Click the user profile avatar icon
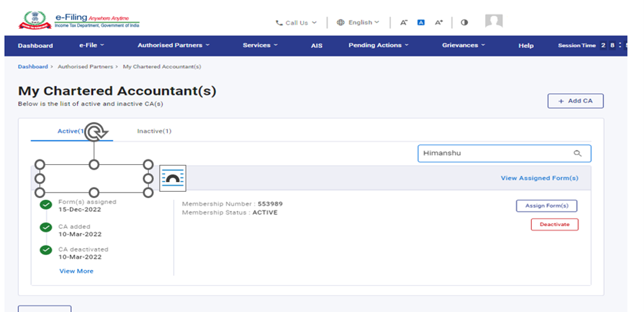Image resolution: width=644 pixels, height=312 pixels. (x=493, y=21)
